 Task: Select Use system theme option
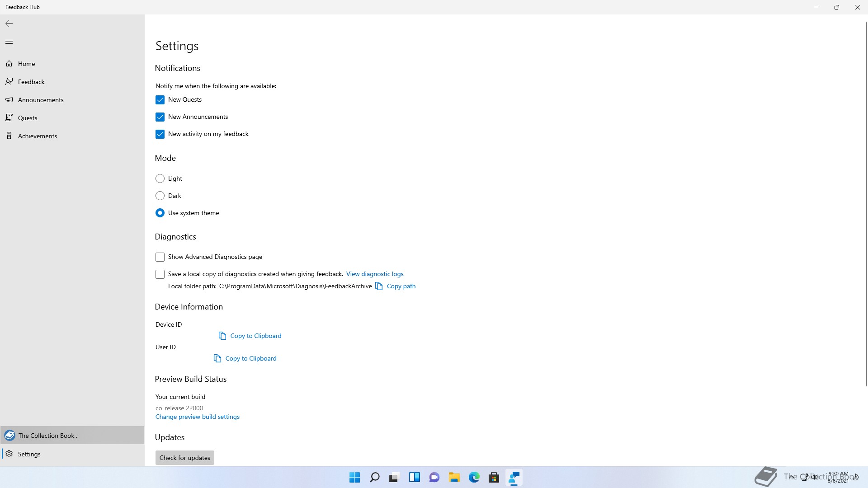coord(160,213)
